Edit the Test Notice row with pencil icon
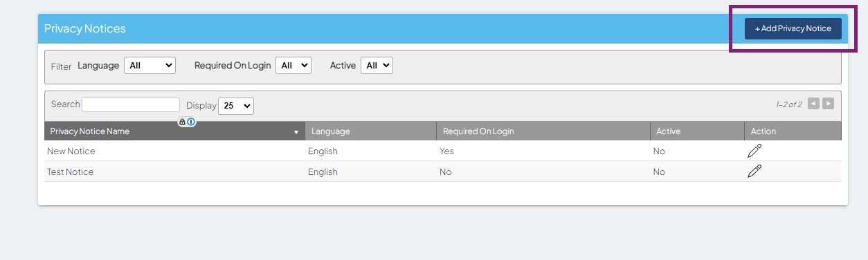The height and width of the screenshot is (260, 868). point(754,171)
